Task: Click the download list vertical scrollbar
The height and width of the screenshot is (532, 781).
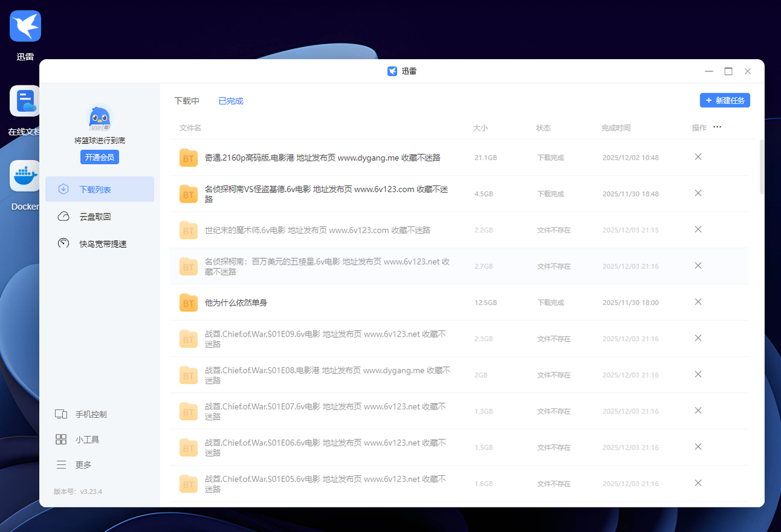Action: (761, 167)
